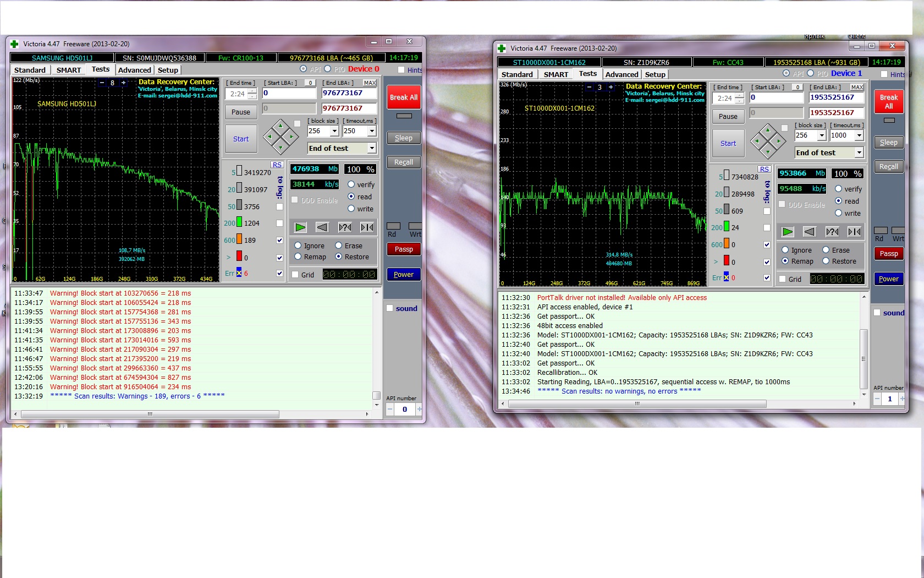924x578 pixels.
Task: Open 'End of test' dropdown in Seagate window
Action: pos(859,152)
